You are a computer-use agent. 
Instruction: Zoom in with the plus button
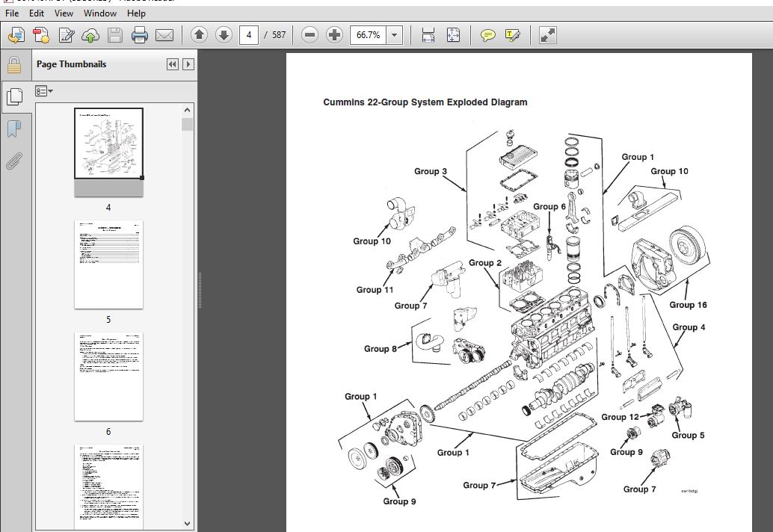coord(334,35)
